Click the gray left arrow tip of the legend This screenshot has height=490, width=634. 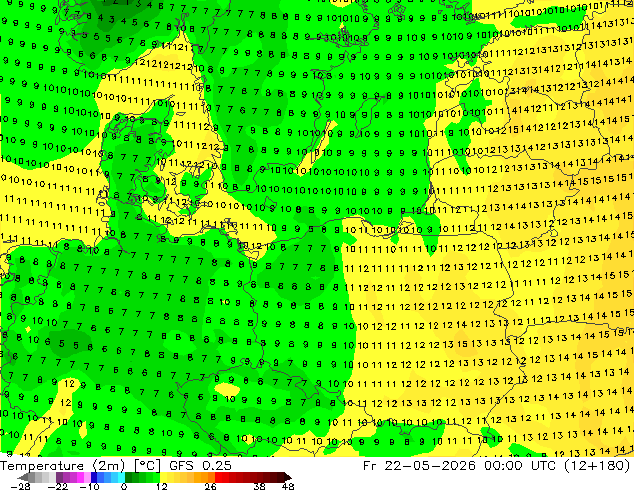pos(22,477)
